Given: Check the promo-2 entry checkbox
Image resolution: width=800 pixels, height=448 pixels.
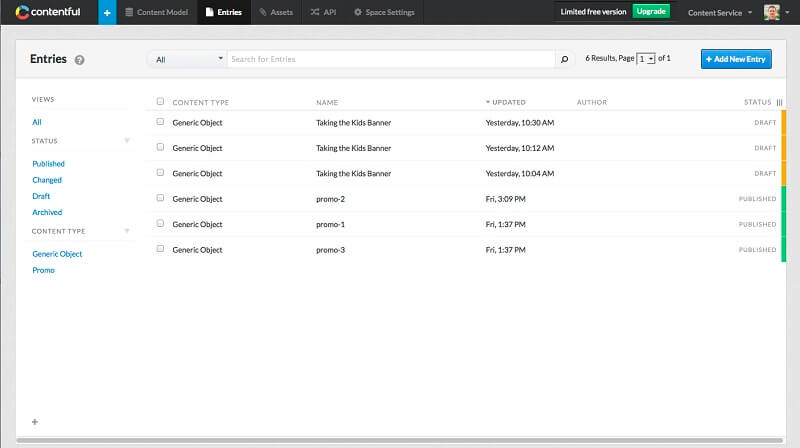Looking at the screenshot, I should click(160, 198).
